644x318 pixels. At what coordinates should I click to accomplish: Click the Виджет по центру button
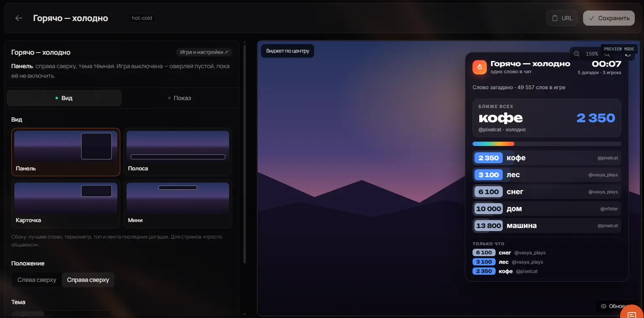point(288,51)
